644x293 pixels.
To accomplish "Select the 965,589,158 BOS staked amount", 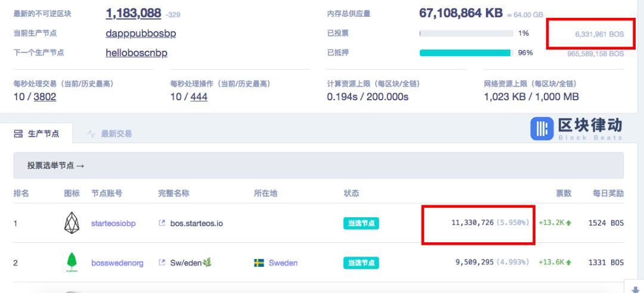I will (596, 54).
